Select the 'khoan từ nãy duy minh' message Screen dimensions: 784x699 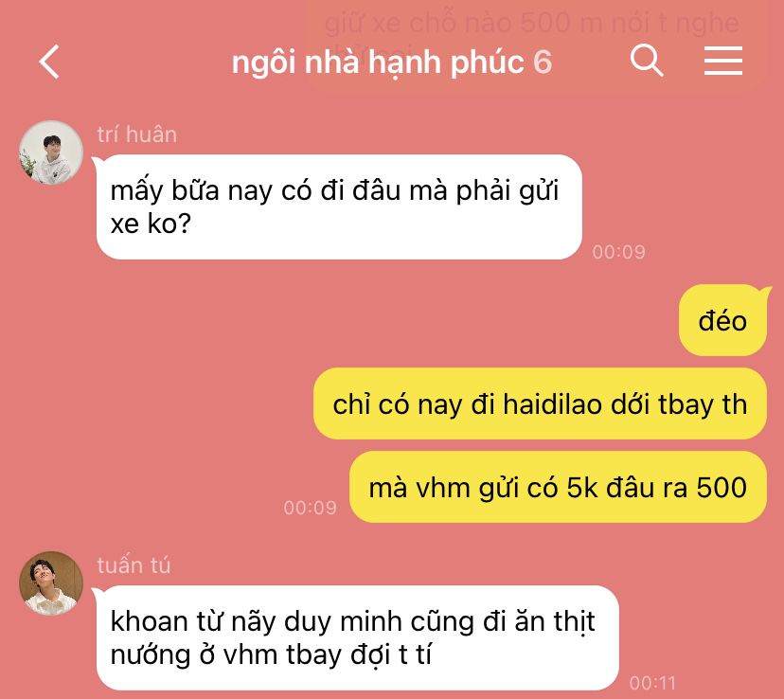(x=358, y=637)
